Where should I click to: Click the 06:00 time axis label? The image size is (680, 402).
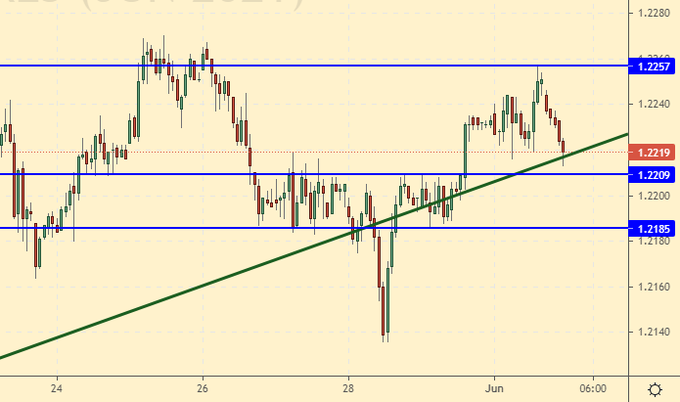(x=592, y=388)
